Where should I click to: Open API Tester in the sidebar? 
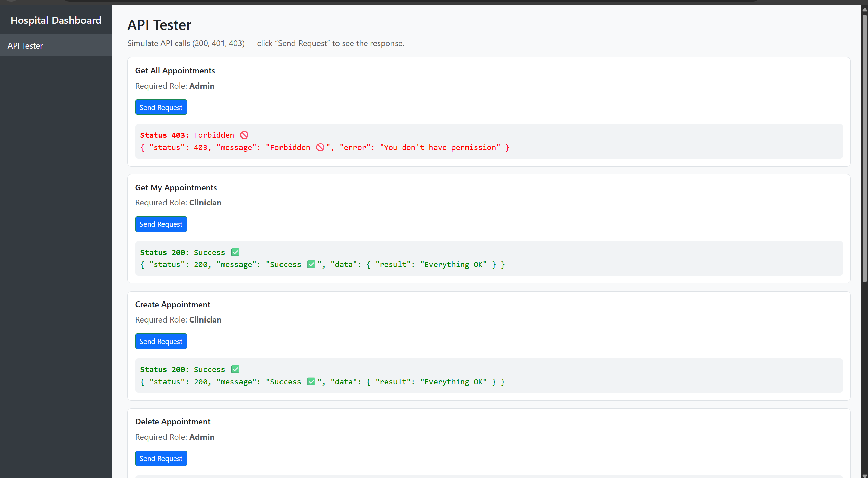coord(25,45)
